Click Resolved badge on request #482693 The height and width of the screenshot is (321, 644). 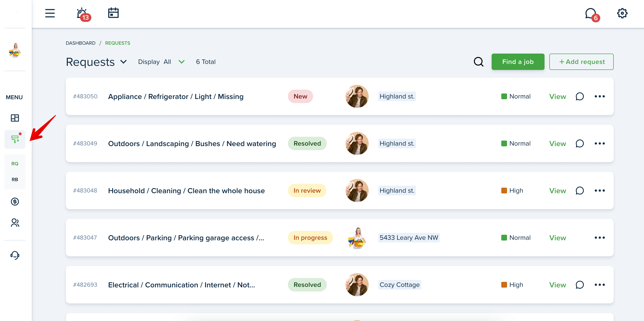pyautogui.click(x=307, y=285)
